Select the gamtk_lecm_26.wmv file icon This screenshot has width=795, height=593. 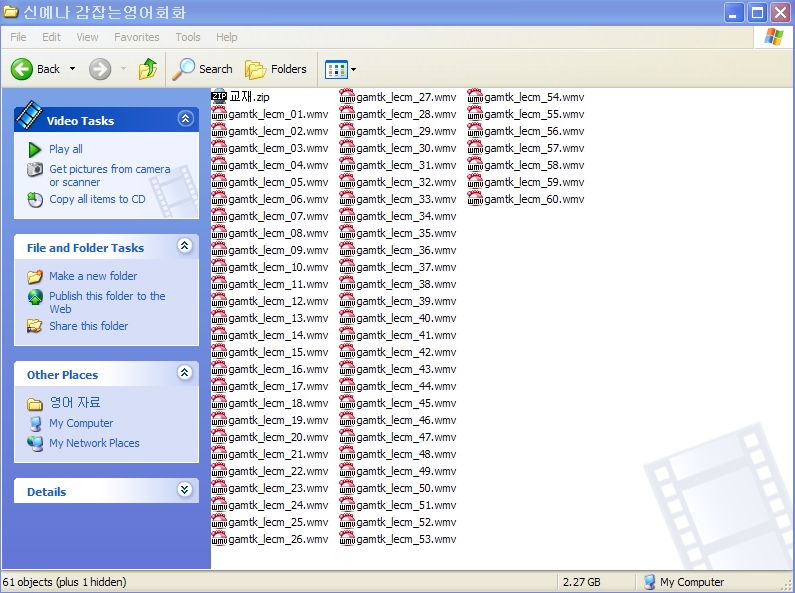point(219,539)
